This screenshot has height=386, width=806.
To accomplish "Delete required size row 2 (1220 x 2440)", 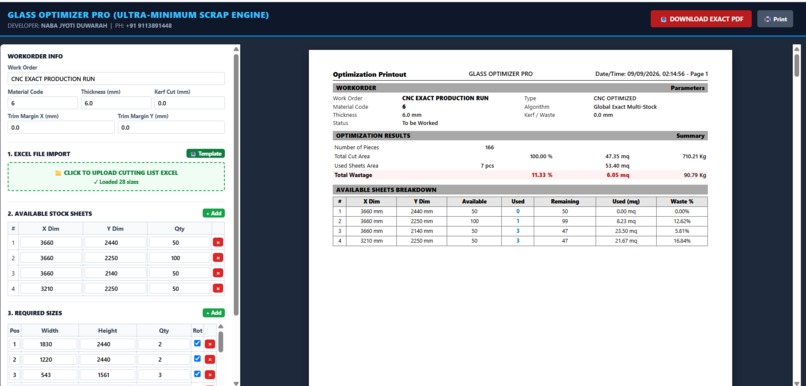I will click(x=210, y=359).
